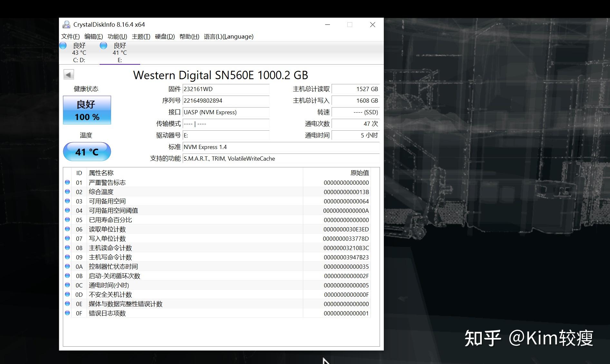The width and height of the screenshot is (610, 364).
Task: Click status dot for attribute 08 主机读命令计数
Action: pos(67,247)
